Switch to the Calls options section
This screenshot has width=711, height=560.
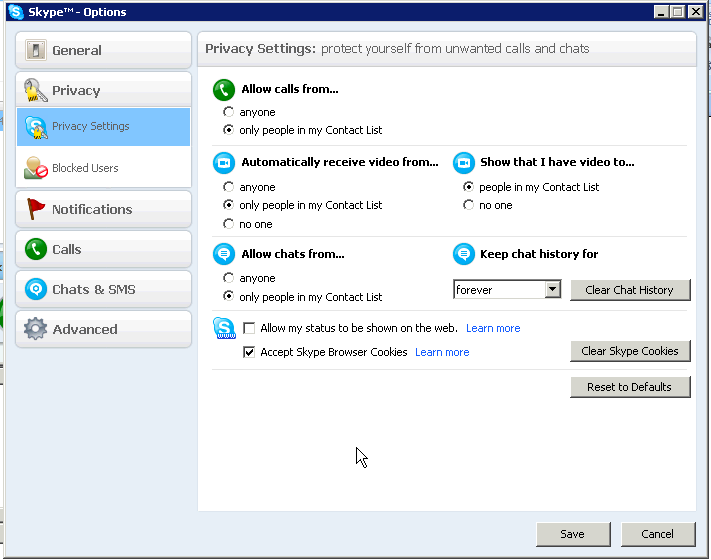[67, 249]
